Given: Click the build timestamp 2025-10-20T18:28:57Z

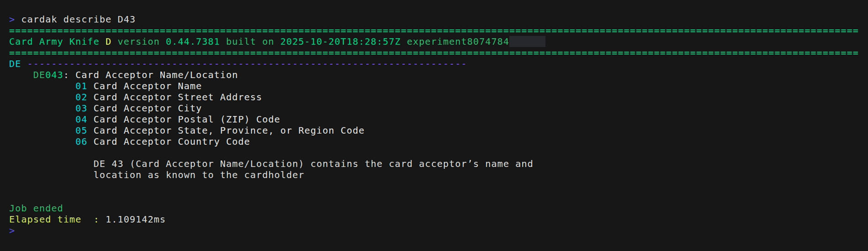Looking at the screenshot, I should pos(340,42).
